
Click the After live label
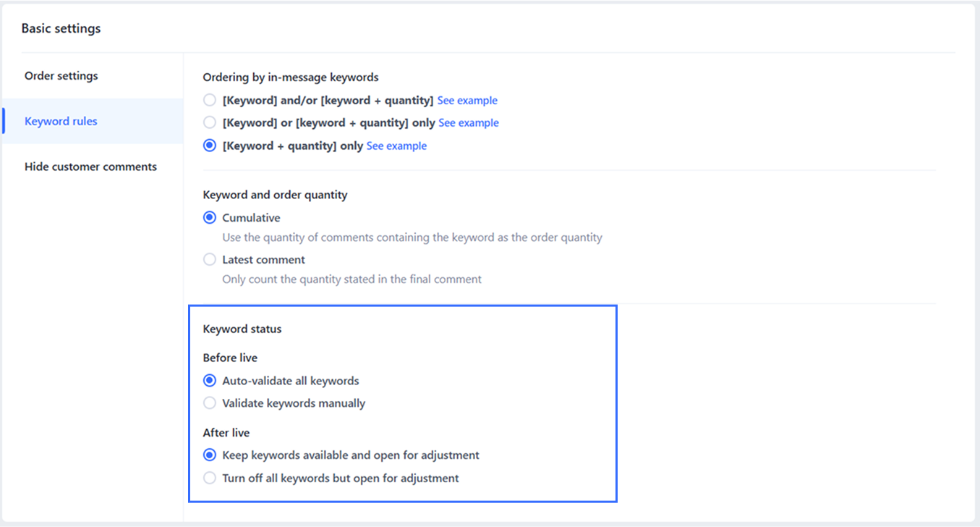click(x=226, y=433)
